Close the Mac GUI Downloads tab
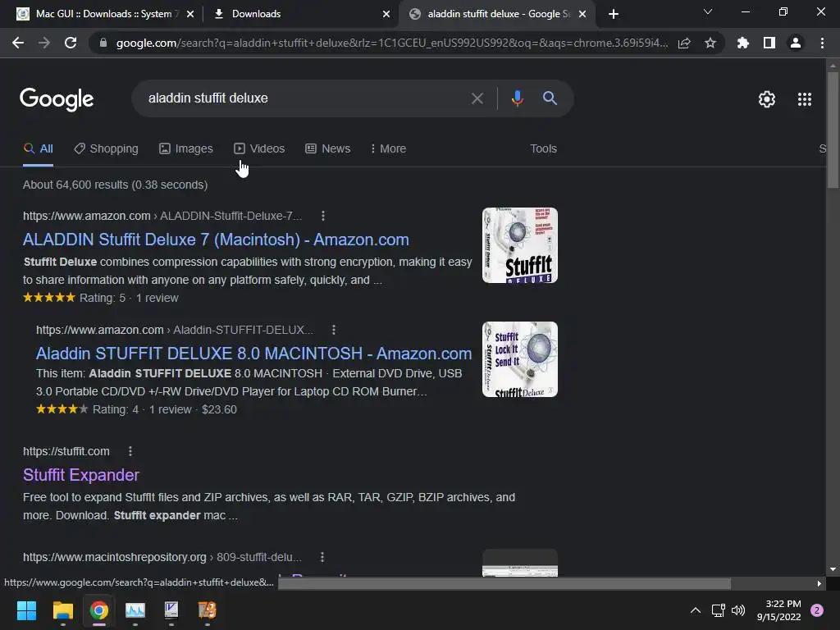This screenshot has height=630, width=840. [x=190, y=14]
